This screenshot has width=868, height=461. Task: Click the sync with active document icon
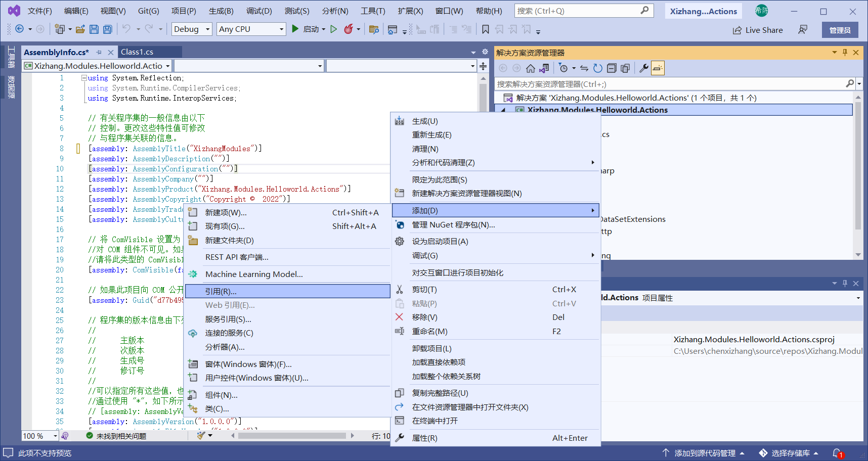(584, 68)
